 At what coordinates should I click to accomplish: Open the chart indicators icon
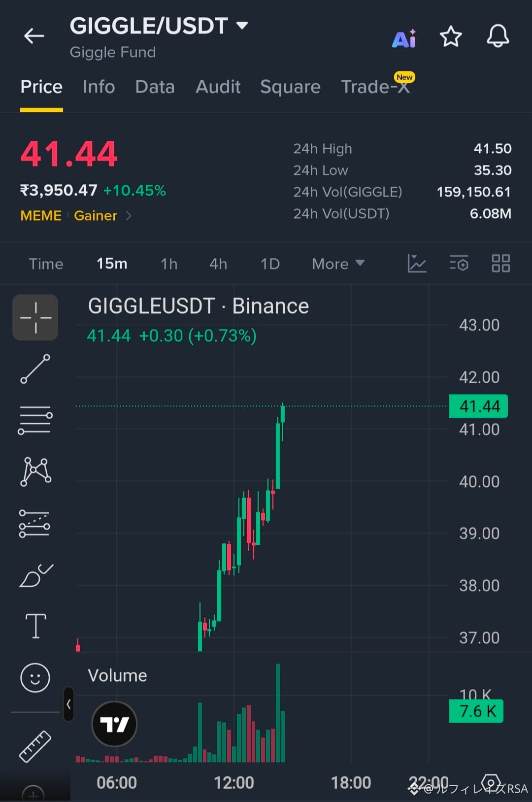click(x=417, y=264)
